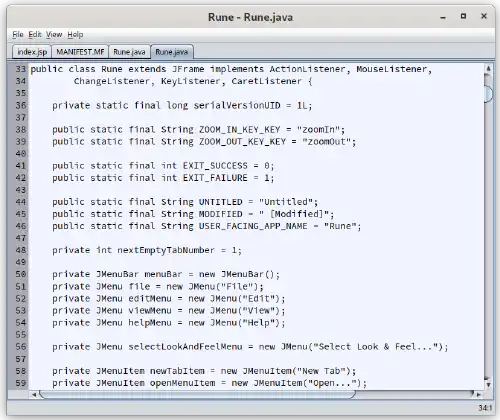This screenshot has height=420, width=500.
Task: Switch to the unselected Rune.java tab
Action: [129, 52]
